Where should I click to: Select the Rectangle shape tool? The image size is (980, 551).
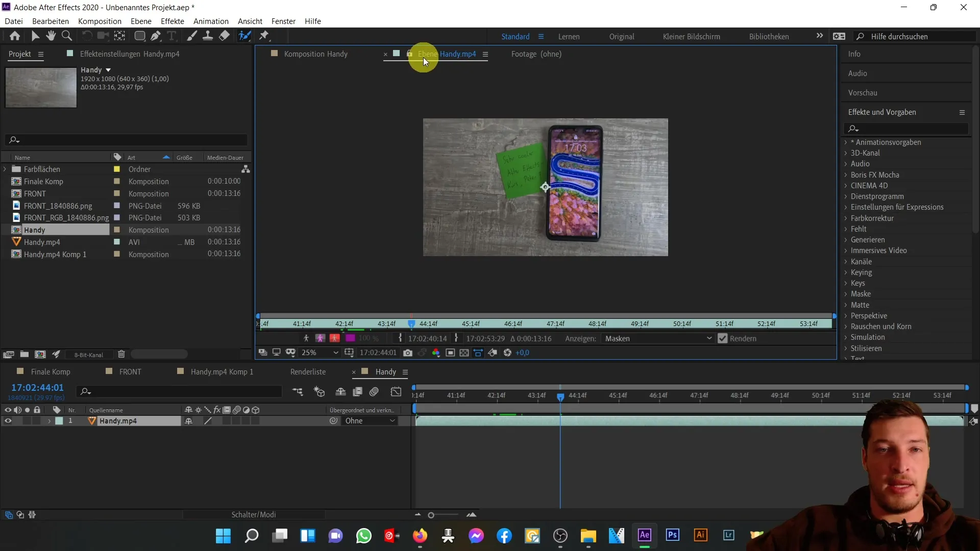pos(139,36)
